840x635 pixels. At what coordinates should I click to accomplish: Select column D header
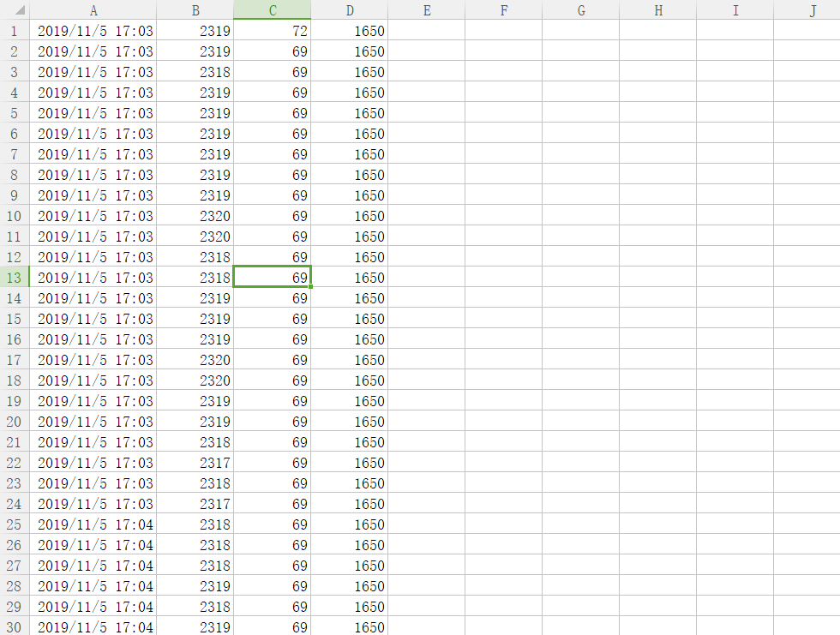pyautogui.click(x=350, y=10)
